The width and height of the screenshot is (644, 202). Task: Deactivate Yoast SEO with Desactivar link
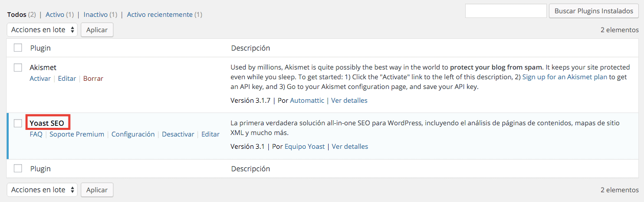tap(178, 134)
